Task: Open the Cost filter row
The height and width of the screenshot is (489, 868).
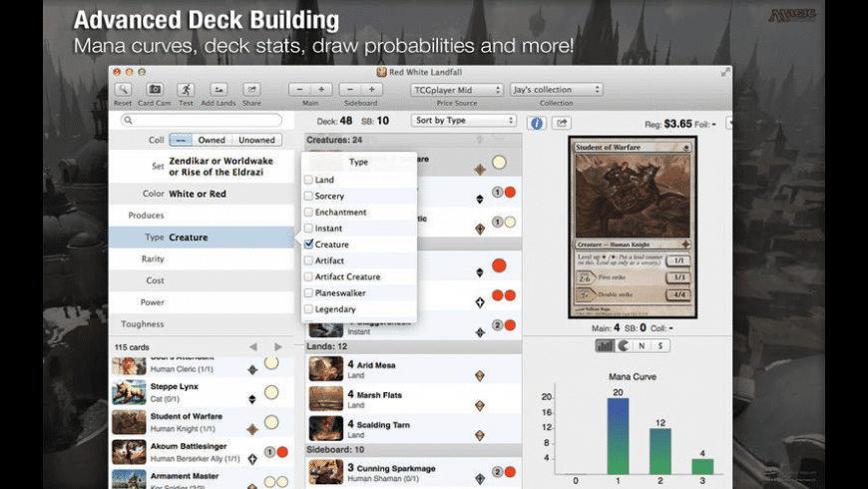Action: pyautogui.click(x=202, y=280)
